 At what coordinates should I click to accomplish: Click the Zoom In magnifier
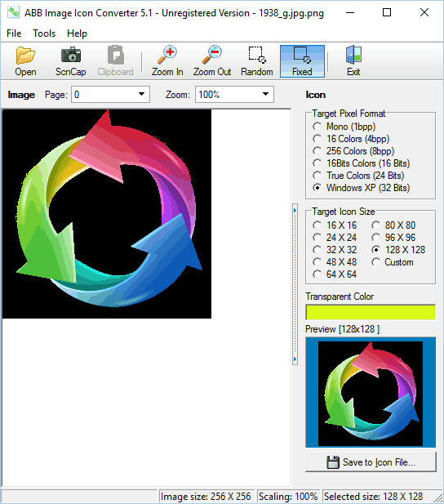(x=167, y=61)
